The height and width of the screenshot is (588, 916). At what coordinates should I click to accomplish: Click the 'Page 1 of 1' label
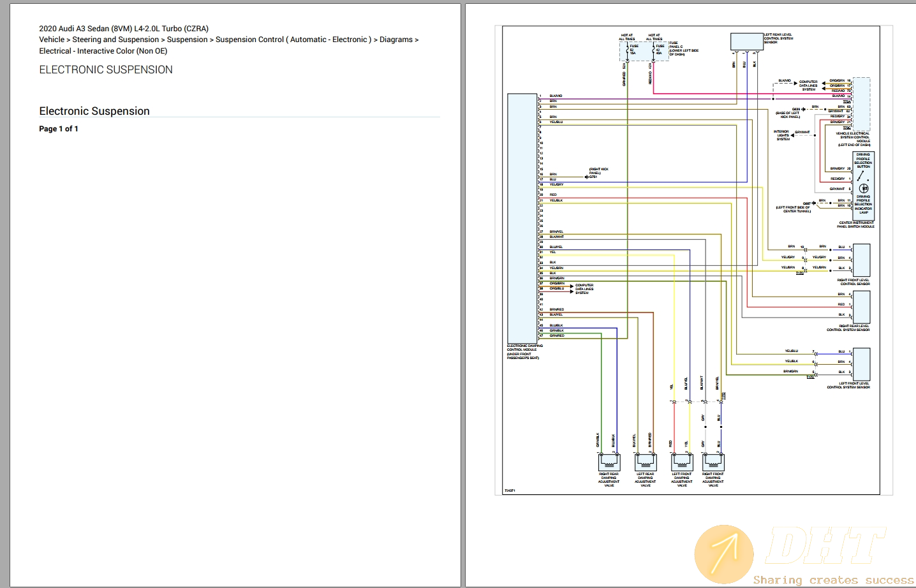[59, 129]
